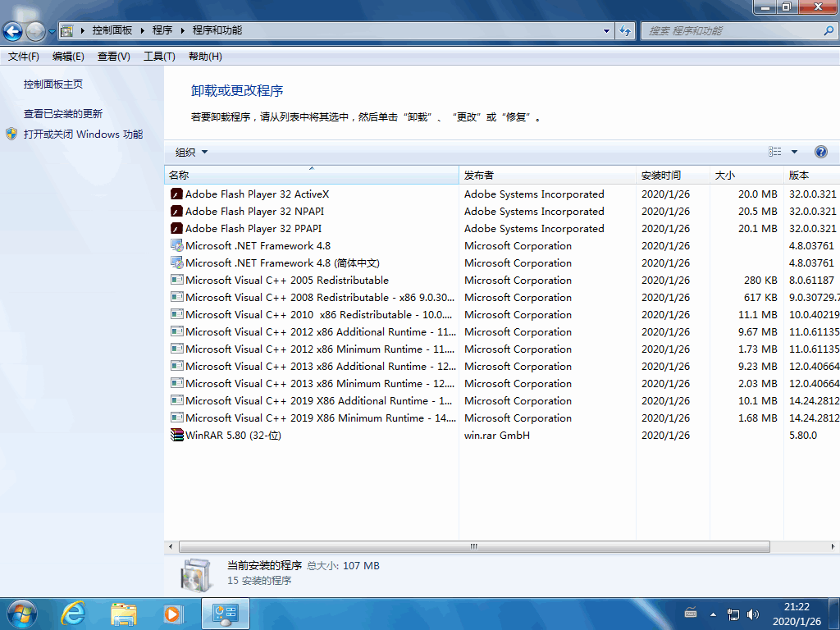Expand the view options dropdown arrow
The image size is (840, 630).
coord(794,152)
